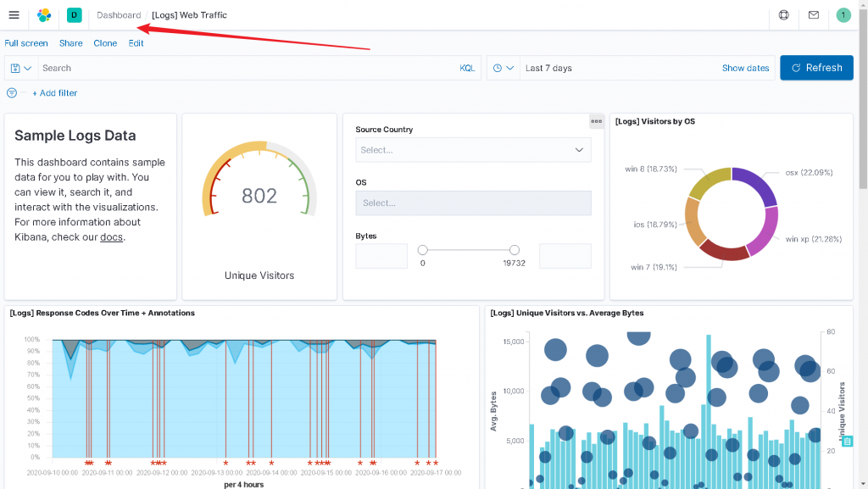Click the per 4 hours axis label
868x489 pixels.
(243, 485)
